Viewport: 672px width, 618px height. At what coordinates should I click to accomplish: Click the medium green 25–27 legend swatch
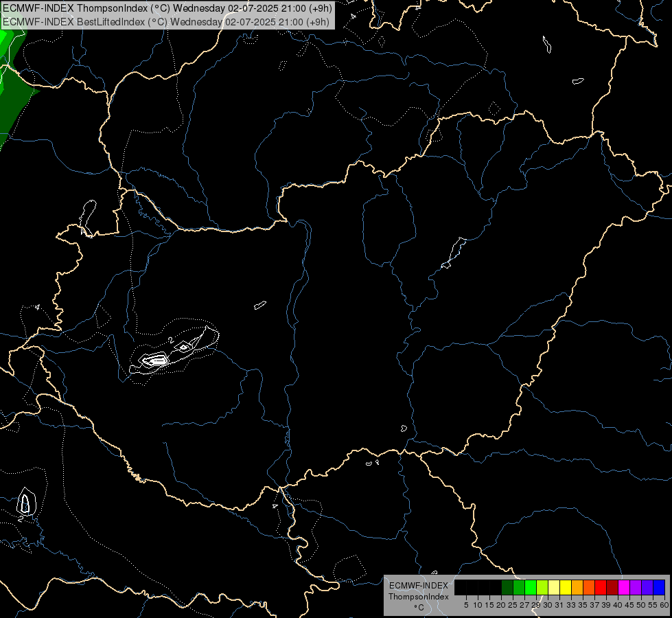[519, 587]
